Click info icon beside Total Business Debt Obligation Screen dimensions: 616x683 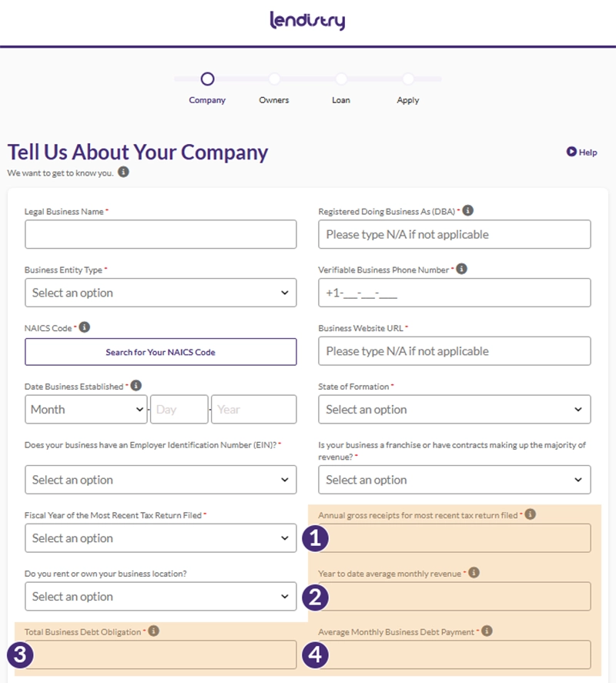[154, 631]
